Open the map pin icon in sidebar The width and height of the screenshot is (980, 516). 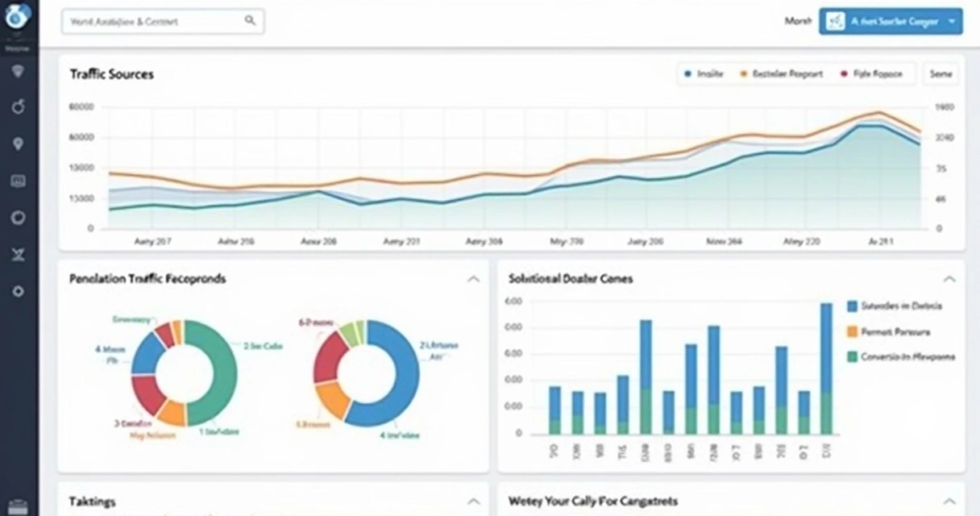coord(18,144)
